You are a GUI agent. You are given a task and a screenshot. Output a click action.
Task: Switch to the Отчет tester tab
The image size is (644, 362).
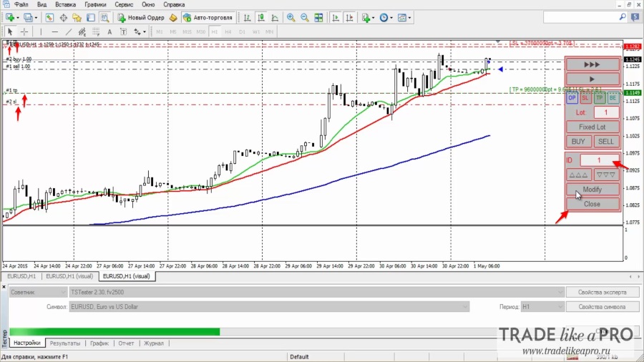[126, 343]
